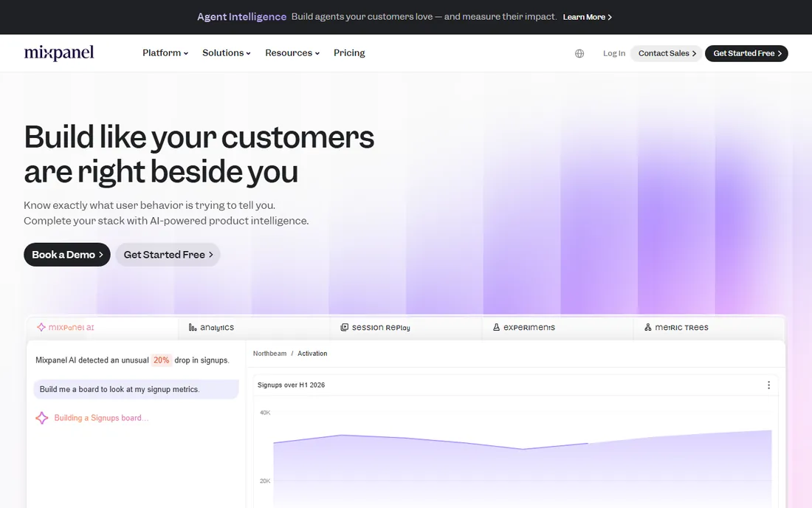This screenshot has width=812, height=508.
Task: Open the Pricing page
Action: 349,53
